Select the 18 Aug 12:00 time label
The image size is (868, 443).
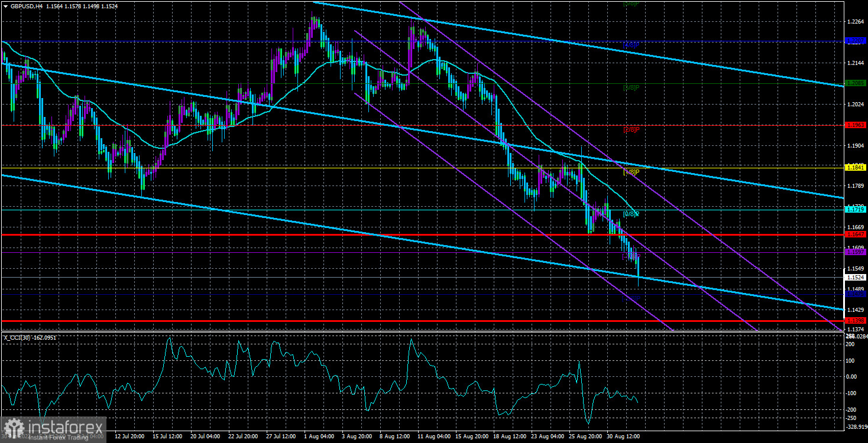pos(509,437)
